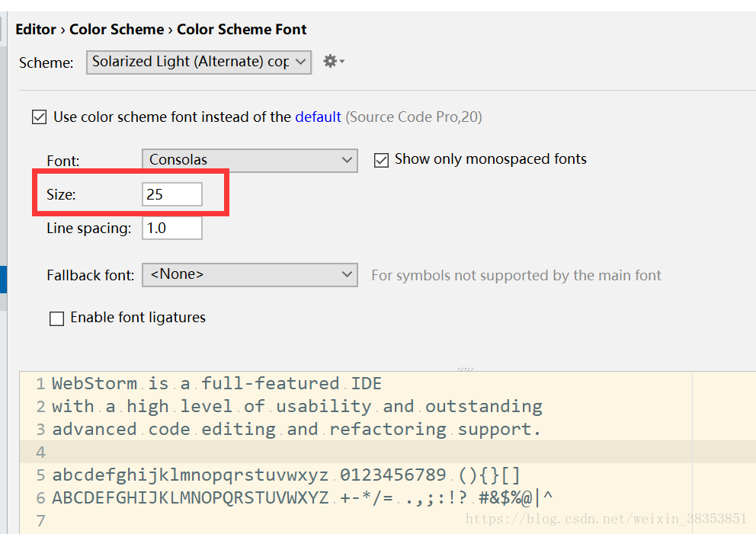Click the Line spacing input field

pyautogui.click(x=172, y=228)
